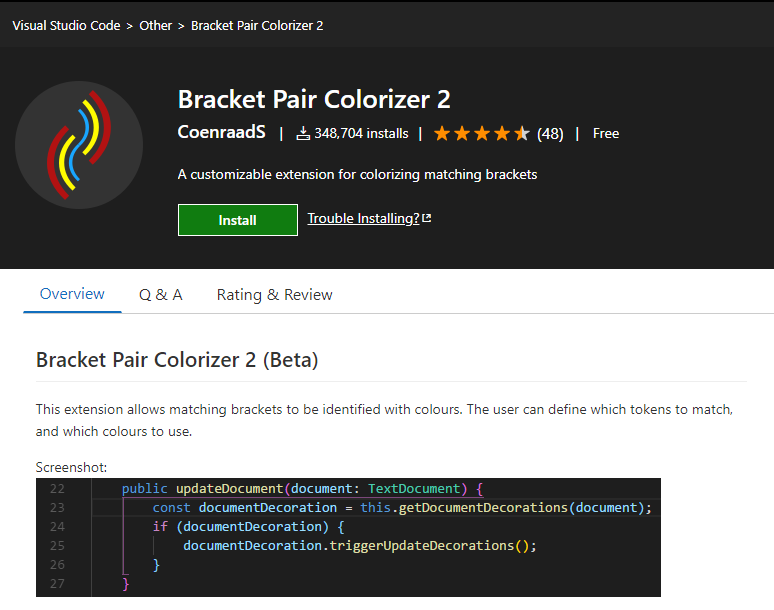Click the Bracket Pair Colorizer 2 (Beta) heading
This screenshot has width=774, height=610.
point(177,360)
